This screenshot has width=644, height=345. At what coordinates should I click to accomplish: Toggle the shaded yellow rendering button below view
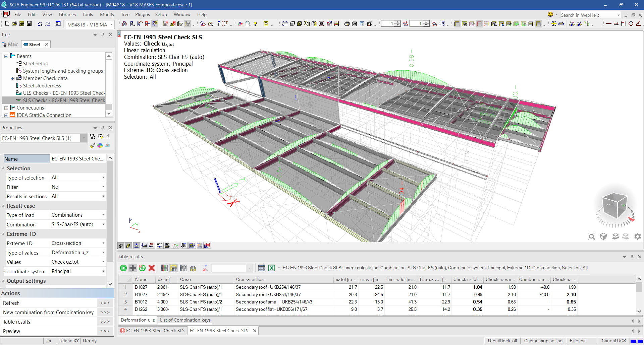click(x=128, y=246)
